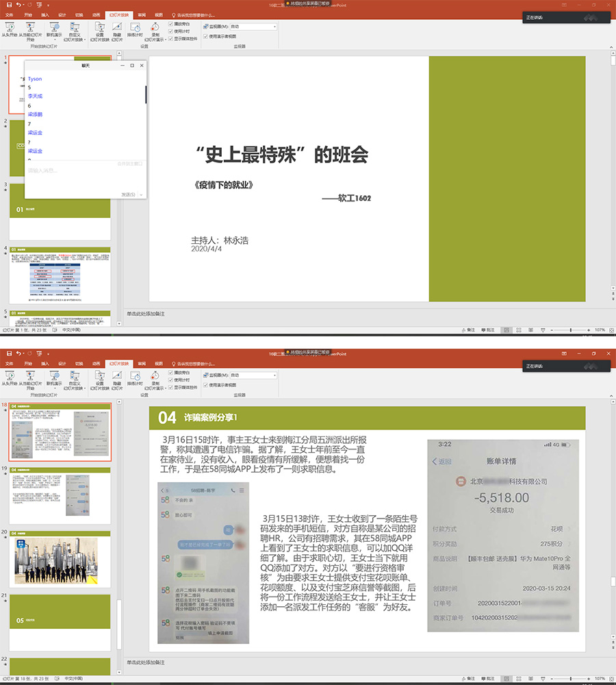The image size is (616, 685).
Task: Uncheck 使用计时 in the slide-18 window
Action: pos(171,379)
